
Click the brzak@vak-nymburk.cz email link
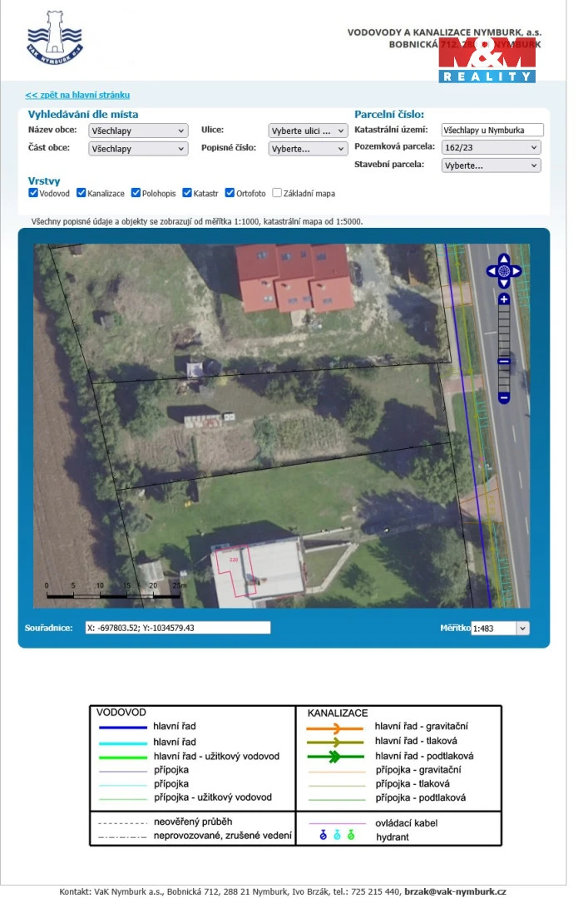pyautogui.click(x=454, y=891)
